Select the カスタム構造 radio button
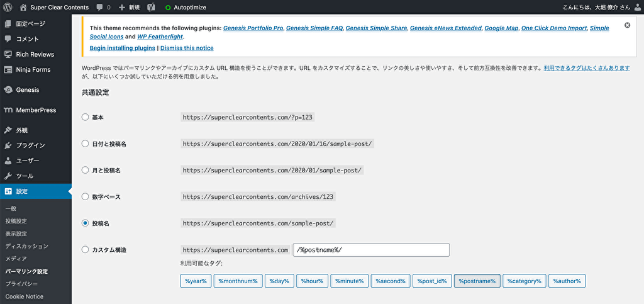The width and height of the screenshot is (644, 304). [x=85, y=249]
